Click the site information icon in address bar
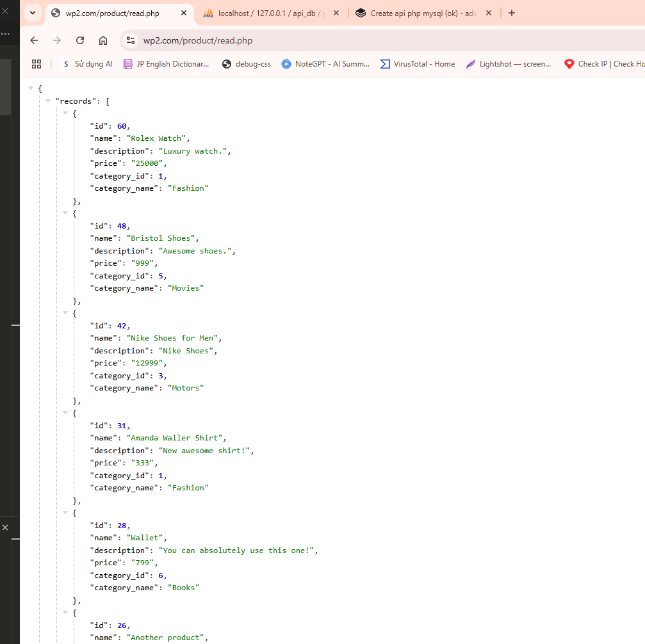 (x=131, y=40)
